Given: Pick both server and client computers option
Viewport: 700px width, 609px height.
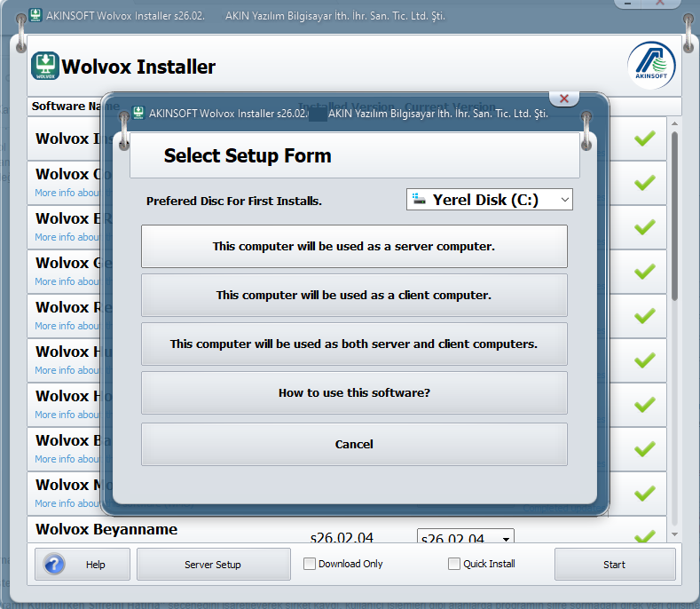Looking at the screenshot, I should point(354,344).
